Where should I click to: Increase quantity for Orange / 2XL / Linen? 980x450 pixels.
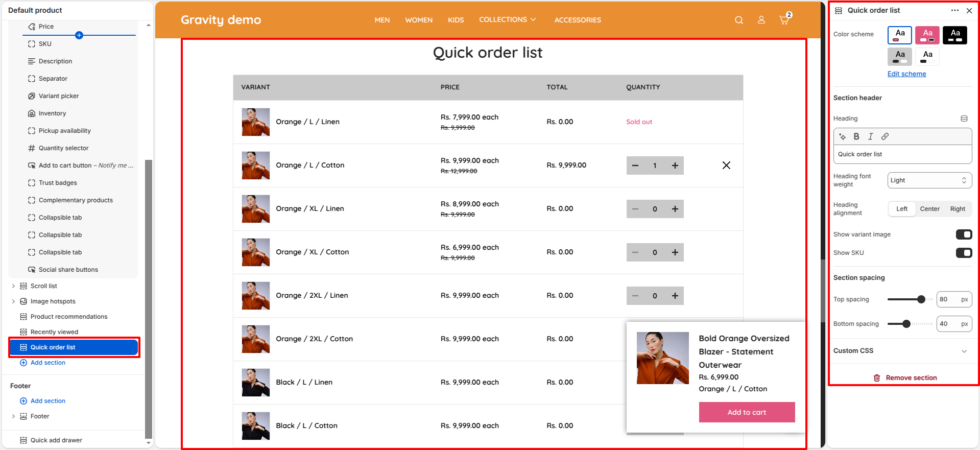coord(675,296)
